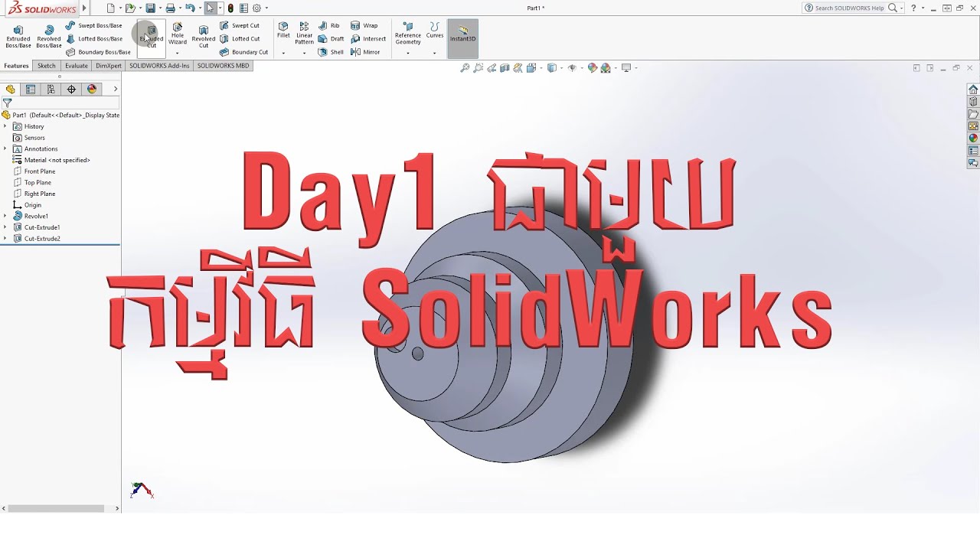Select the Mirror tool
This screenshot has height=551, width=980.
365,52
